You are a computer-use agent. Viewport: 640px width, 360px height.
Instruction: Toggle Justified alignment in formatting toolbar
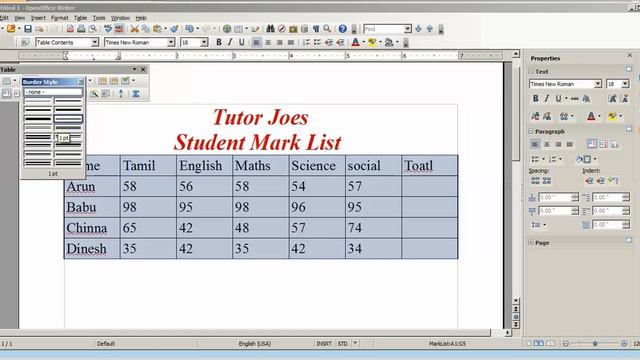click(291, 42)
